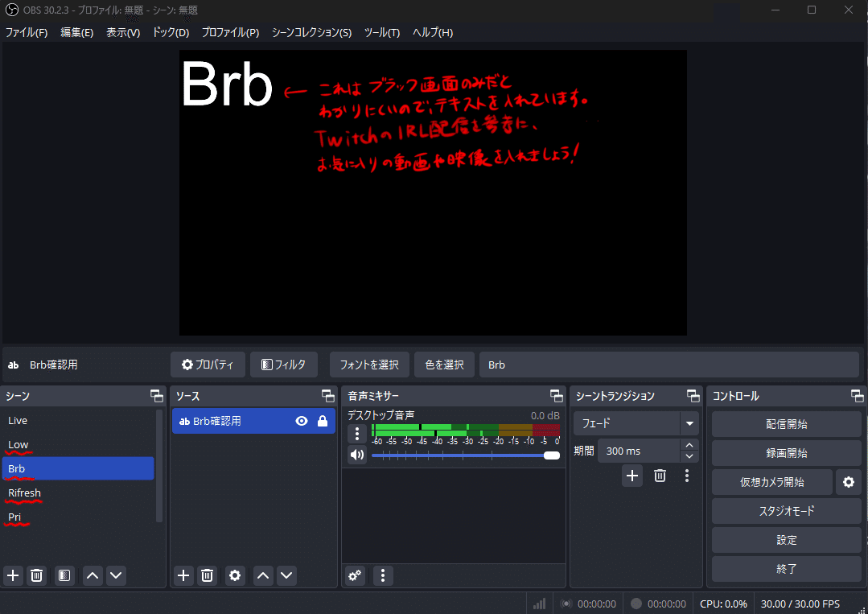Click the Brb text input field
The width and height of the screenshot is (868, 614).
[669, 365]
